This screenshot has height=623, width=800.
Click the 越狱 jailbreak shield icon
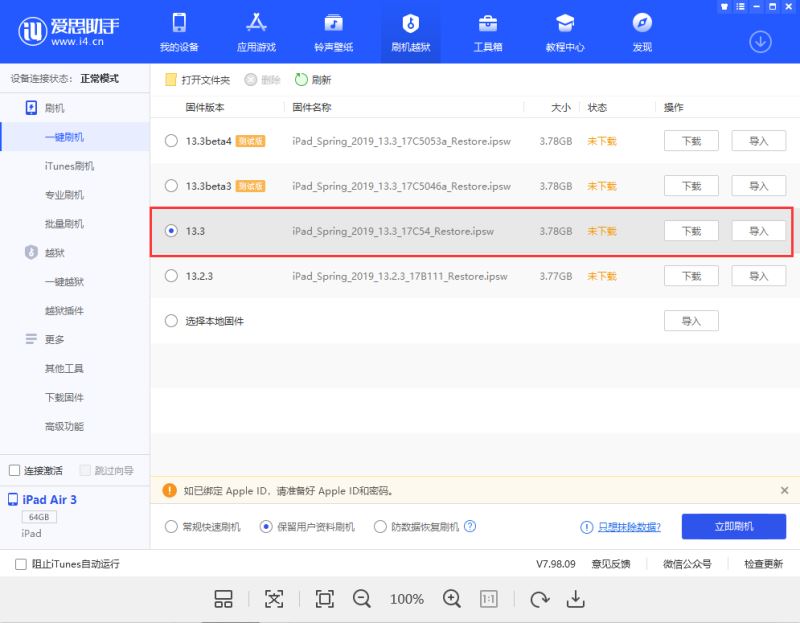coord(31,252)
